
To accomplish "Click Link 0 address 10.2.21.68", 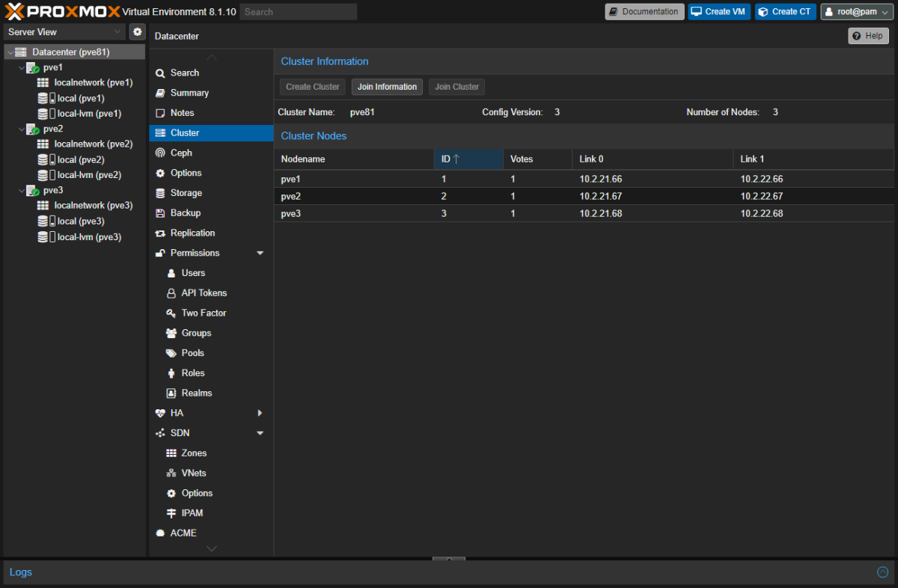I will click(601, 214).
